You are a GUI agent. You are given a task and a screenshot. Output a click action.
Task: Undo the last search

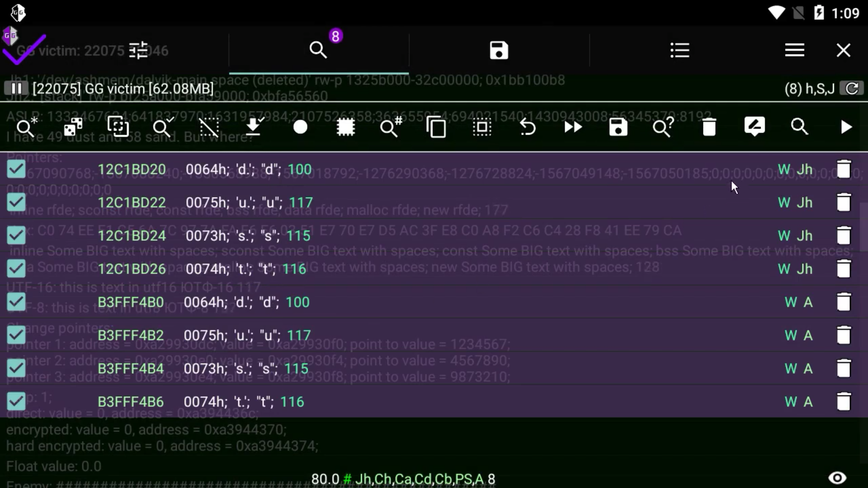pyautogui.click(x=528, y=127)
